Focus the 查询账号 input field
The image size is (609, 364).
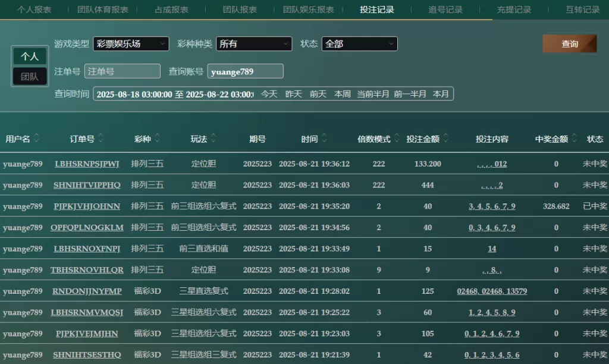point(246,71)
